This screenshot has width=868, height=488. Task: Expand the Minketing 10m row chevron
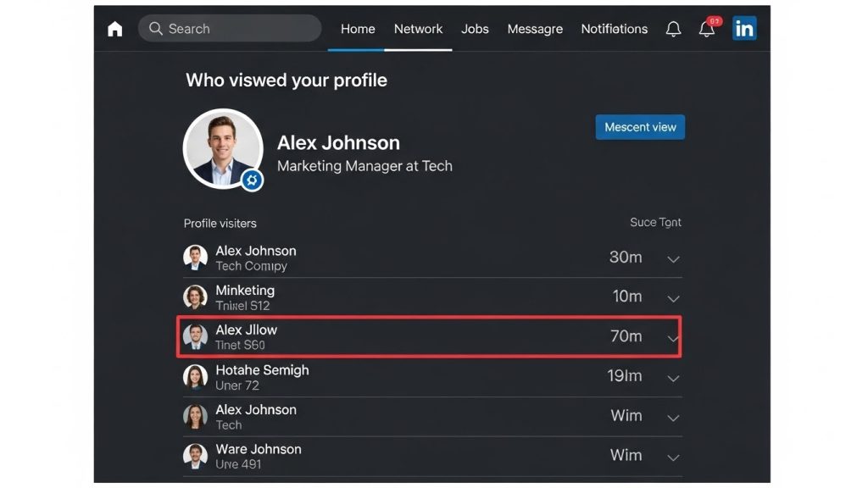673,298
